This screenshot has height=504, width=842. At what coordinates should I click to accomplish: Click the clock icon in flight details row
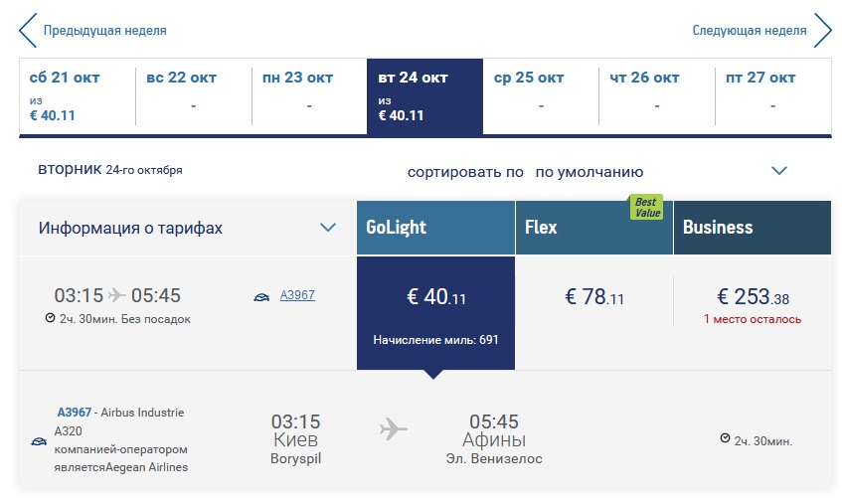[x=725, y=439]
